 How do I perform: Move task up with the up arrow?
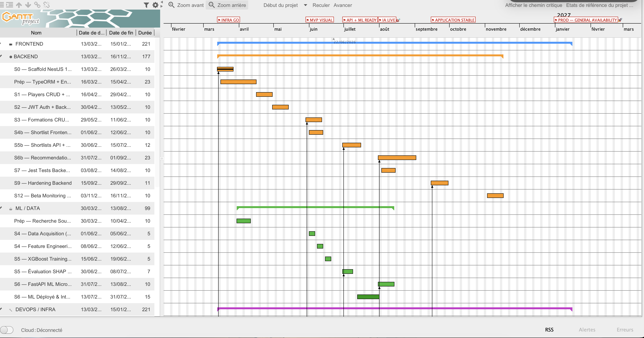coord(19,5)
